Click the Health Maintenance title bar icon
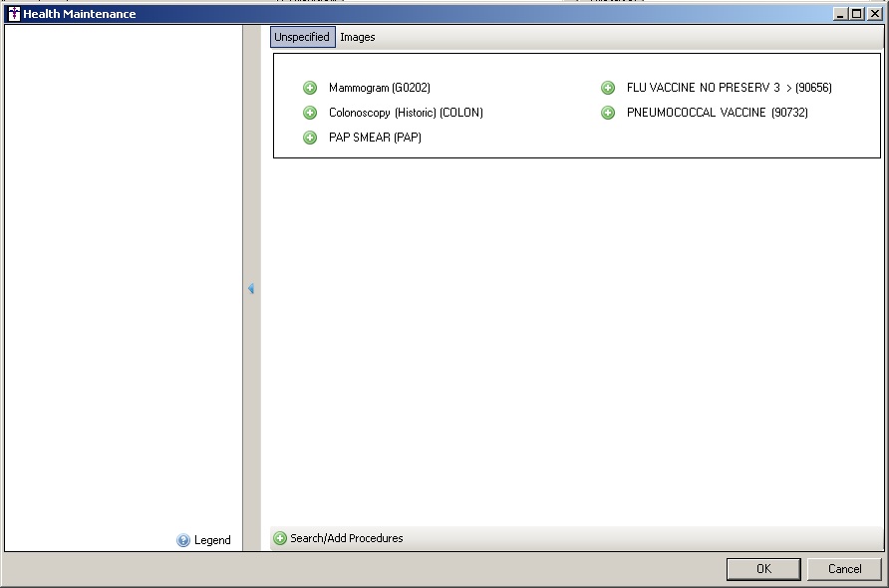Screen dimensions: 889x588 click(x=13, y=14)
